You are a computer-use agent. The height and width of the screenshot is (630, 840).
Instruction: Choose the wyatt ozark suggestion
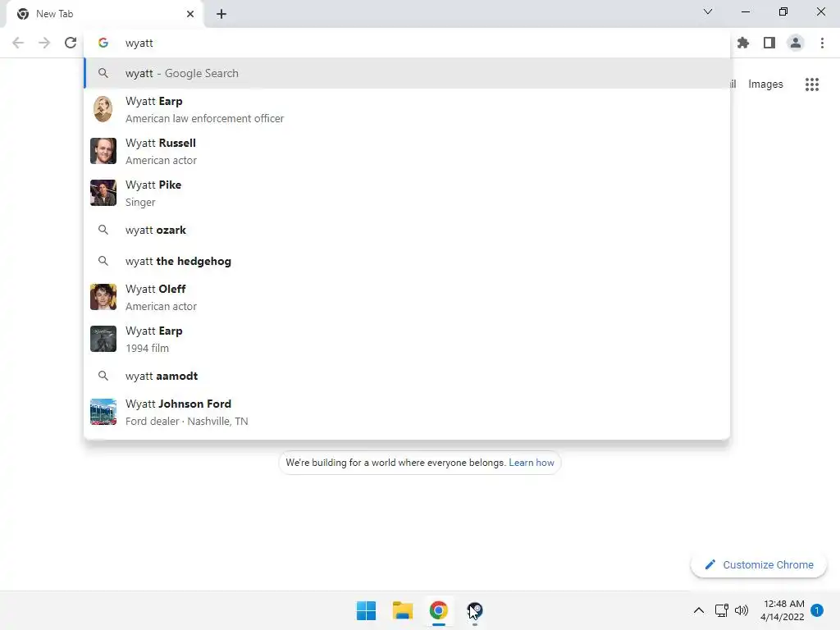[407, 230]
